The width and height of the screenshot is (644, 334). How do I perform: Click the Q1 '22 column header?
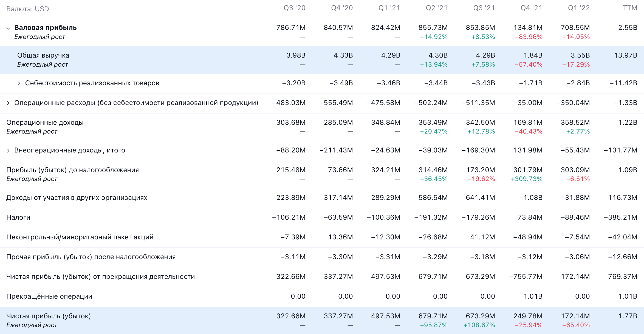579,8
